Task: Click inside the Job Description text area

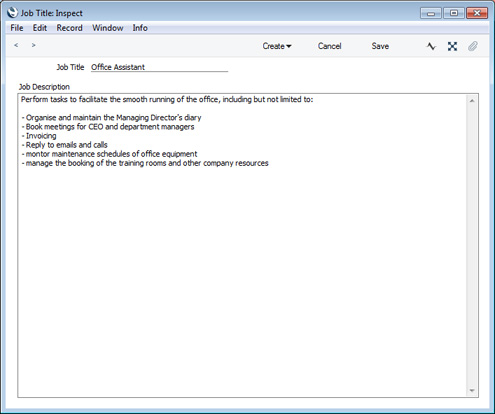Action: 242,246
